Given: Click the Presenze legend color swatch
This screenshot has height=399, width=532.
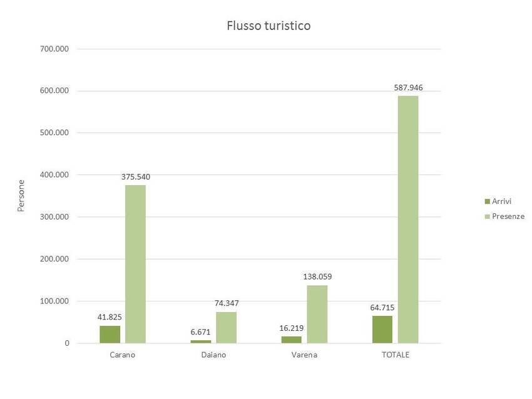Looking at the screenshot, I should [x=487, y=216].
